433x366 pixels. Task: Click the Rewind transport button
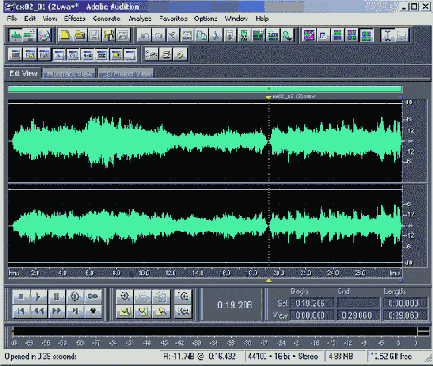coord(39,311)
